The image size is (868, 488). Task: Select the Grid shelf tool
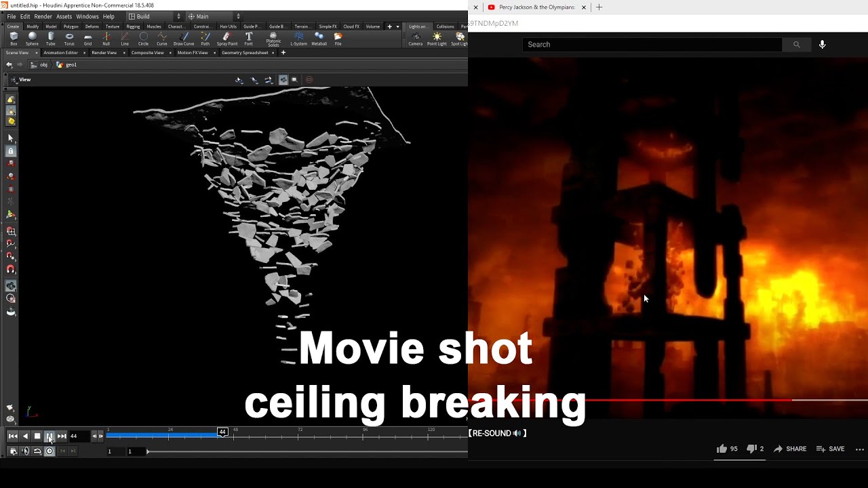coord(87,39)
